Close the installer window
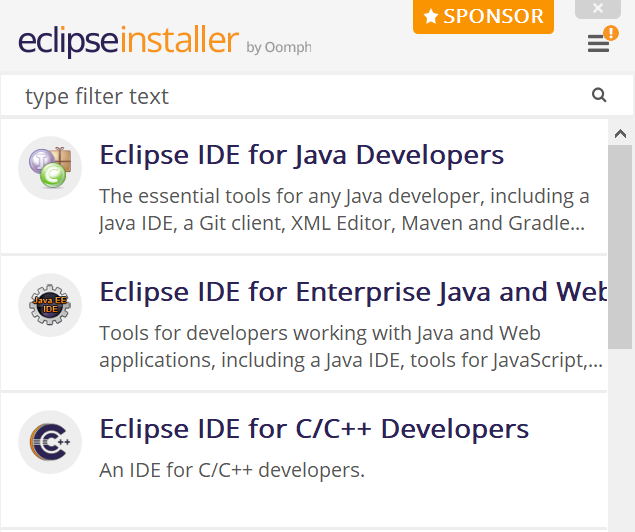This screenshot has width=635, height=532. [598, 8]
